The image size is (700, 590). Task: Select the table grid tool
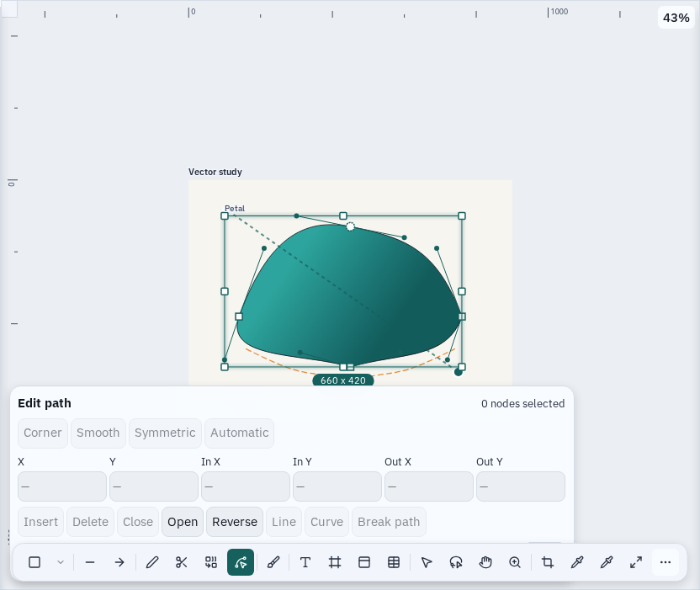click(x=394, y=562)
